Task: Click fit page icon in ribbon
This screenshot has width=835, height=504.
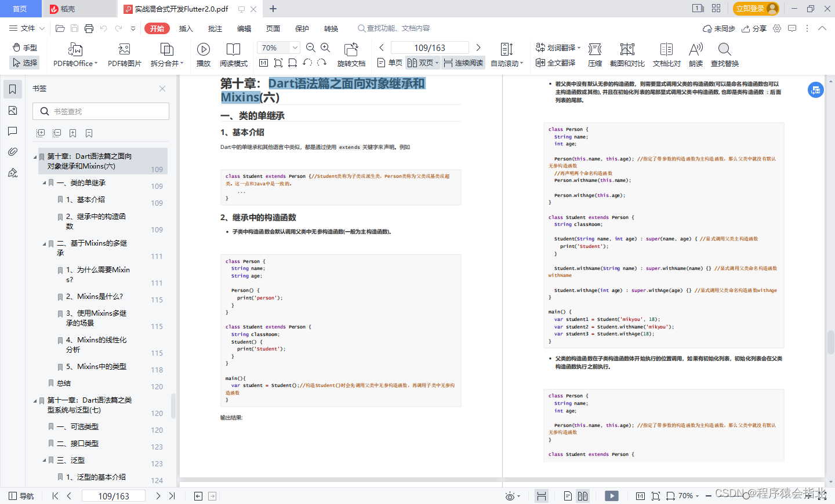Action: point(278,63)
